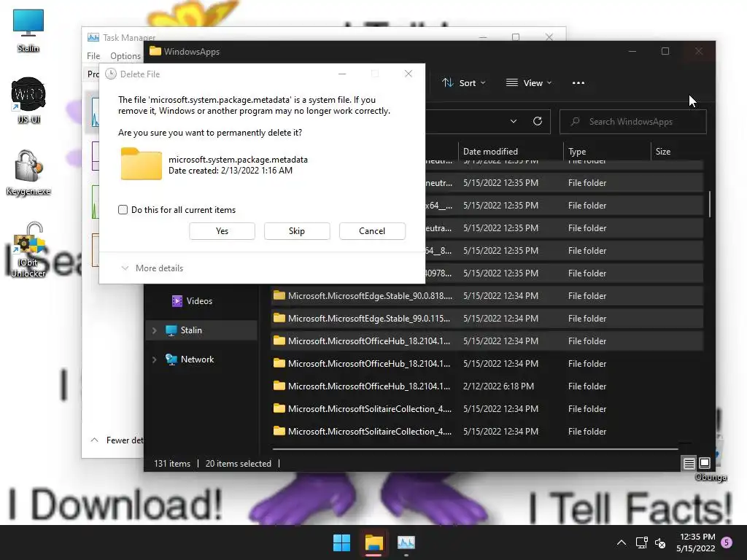
Task: Click the Windows Start button
Action: [x=341, y=542]
